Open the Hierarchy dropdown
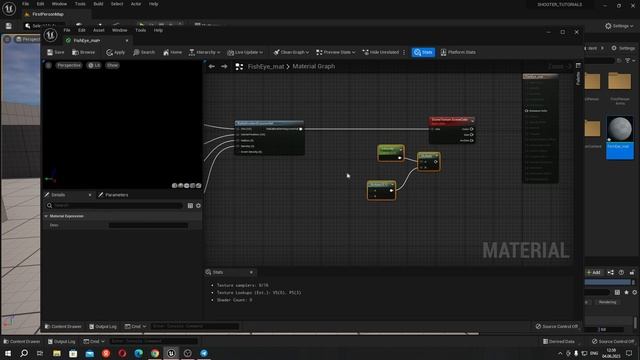 pyautogui.click(x=204, y=52)
